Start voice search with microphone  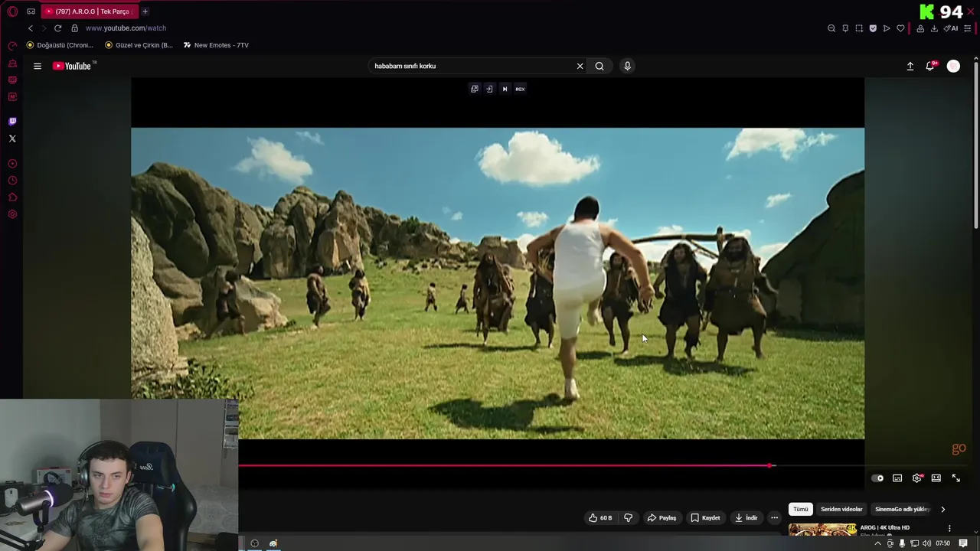pos(627,66)
